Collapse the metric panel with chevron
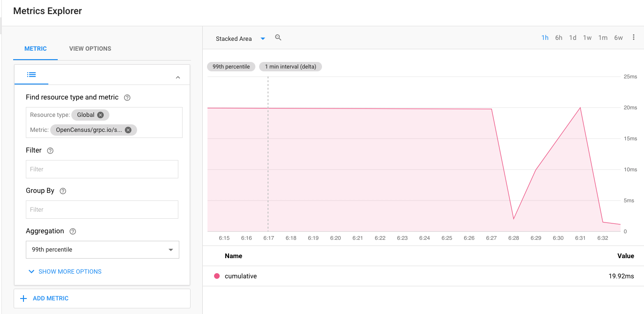 click(x=178, y=77)
